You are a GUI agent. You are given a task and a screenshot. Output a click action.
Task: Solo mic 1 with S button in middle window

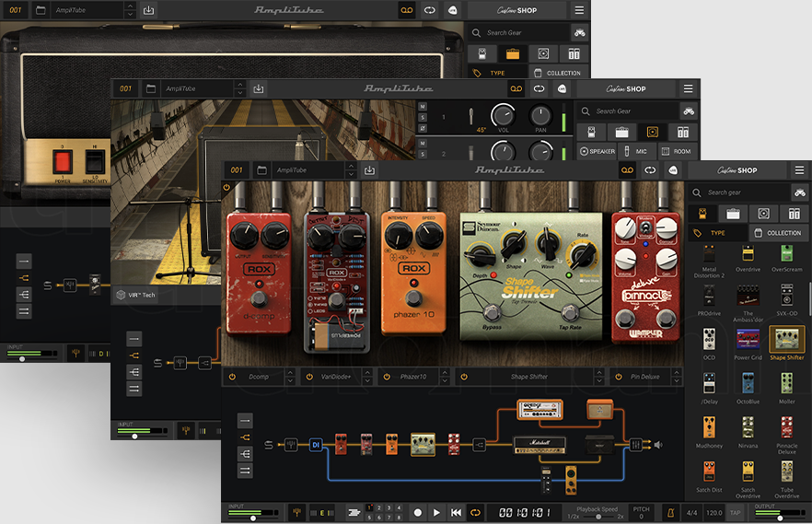point(423,118)
